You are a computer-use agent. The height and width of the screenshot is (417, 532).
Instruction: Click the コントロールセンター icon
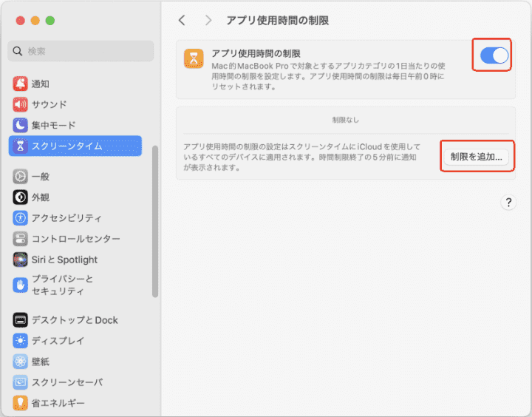[x=21, y=239]
